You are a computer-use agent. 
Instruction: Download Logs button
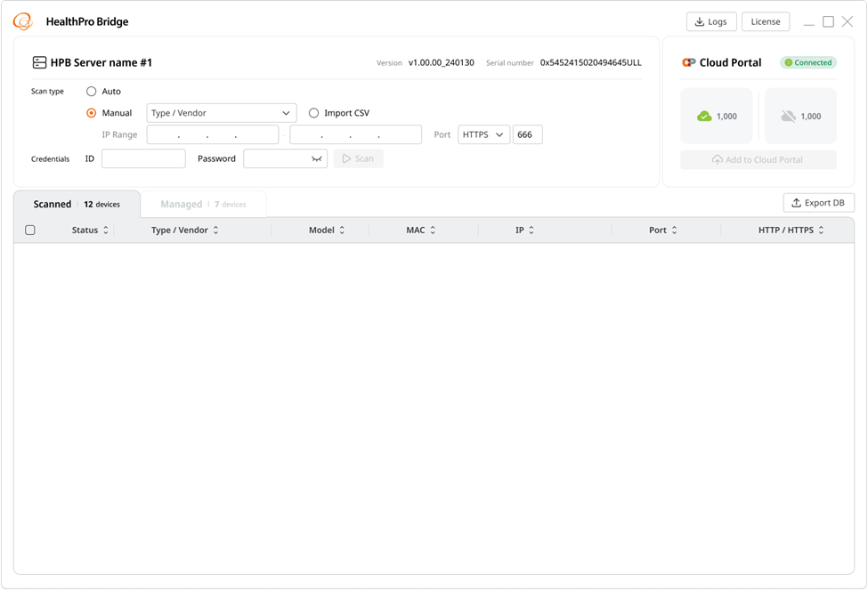point(711,21)
